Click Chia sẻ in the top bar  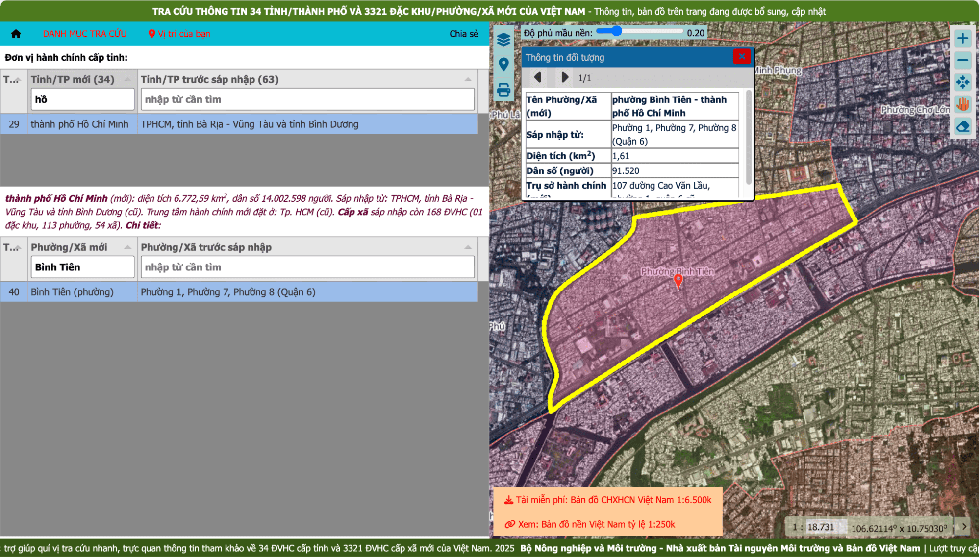click(x=463, y=34)
